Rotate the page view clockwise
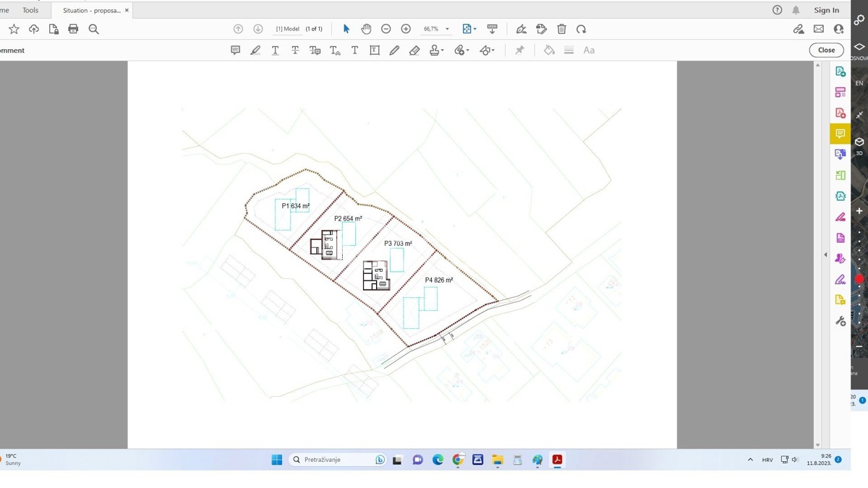 (581, 29)
